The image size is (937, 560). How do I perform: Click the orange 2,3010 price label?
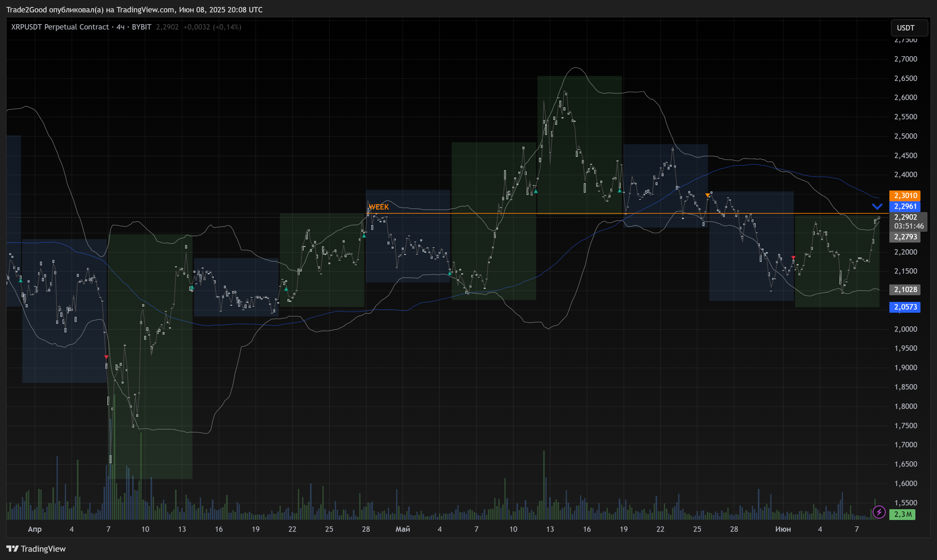(905, 196)
